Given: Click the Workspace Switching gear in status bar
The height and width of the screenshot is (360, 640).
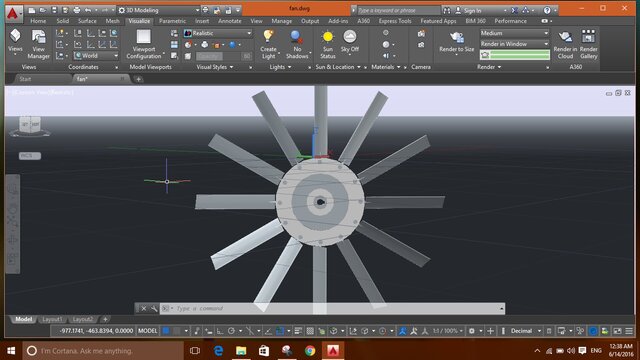Looking at the screenshot, I should [471, 331].
